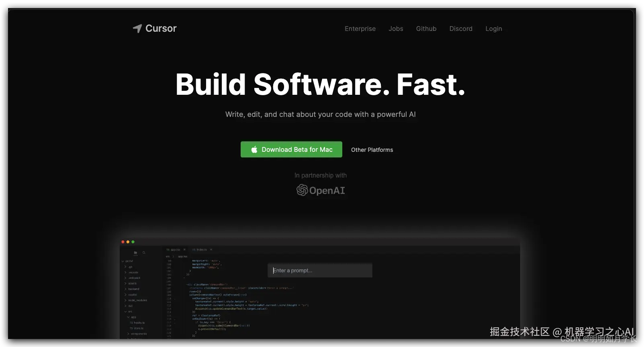Open the store.ts file
Image resolution: width=644 pixels, height=347 pixels.
(137, 329)
